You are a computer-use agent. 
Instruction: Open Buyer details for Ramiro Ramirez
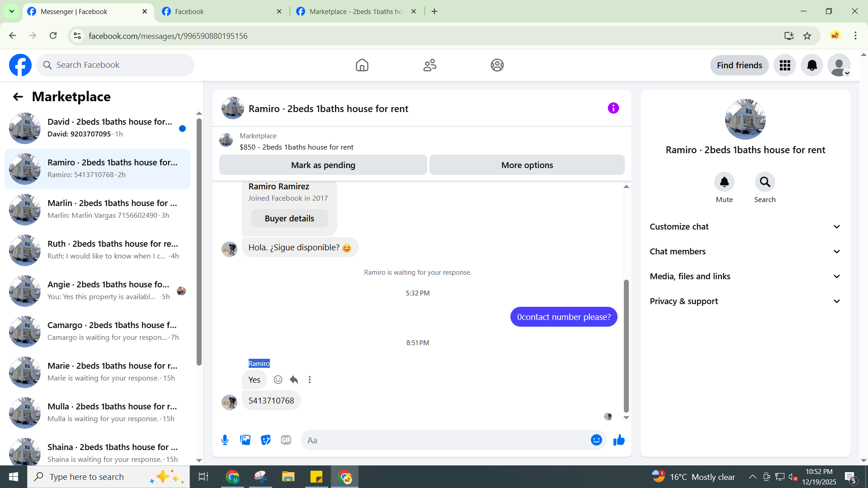click(289, 219)
